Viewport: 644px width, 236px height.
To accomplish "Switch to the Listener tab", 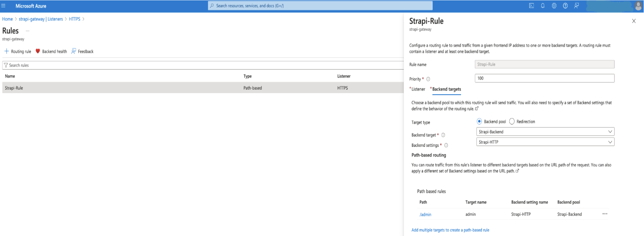I will pos(418,89).
